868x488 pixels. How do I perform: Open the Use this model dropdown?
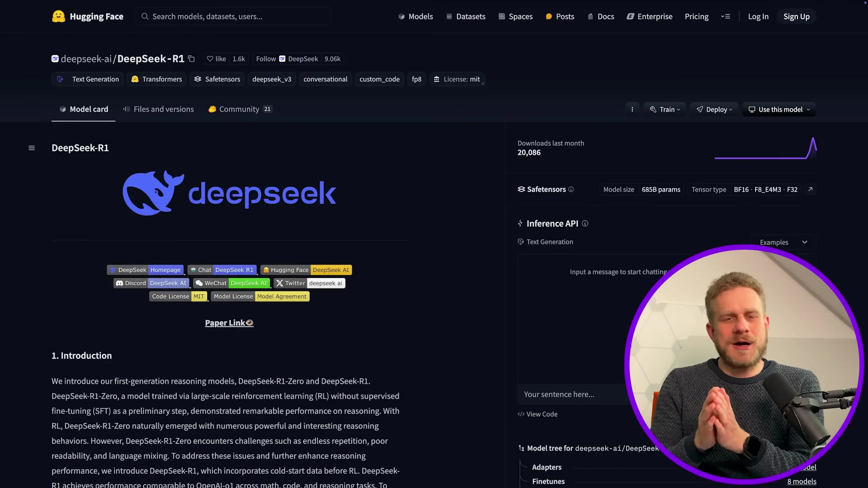coord(779,109)
